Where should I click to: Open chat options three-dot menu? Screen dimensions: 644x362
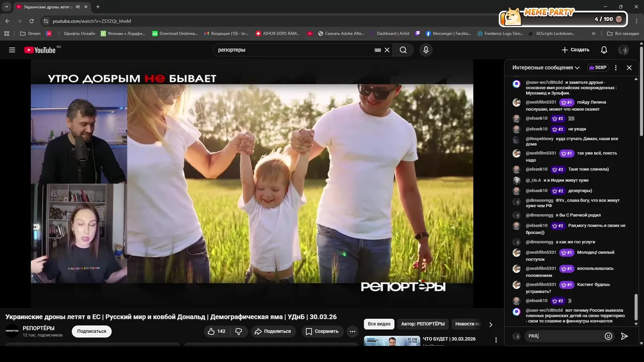[615, 67]
